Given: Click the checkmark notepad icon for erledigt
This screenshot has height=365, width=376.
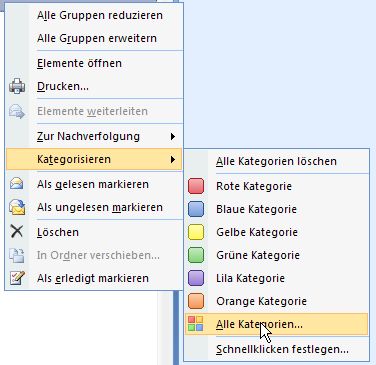Looking at the screenshot, I should tap(17, 278).
